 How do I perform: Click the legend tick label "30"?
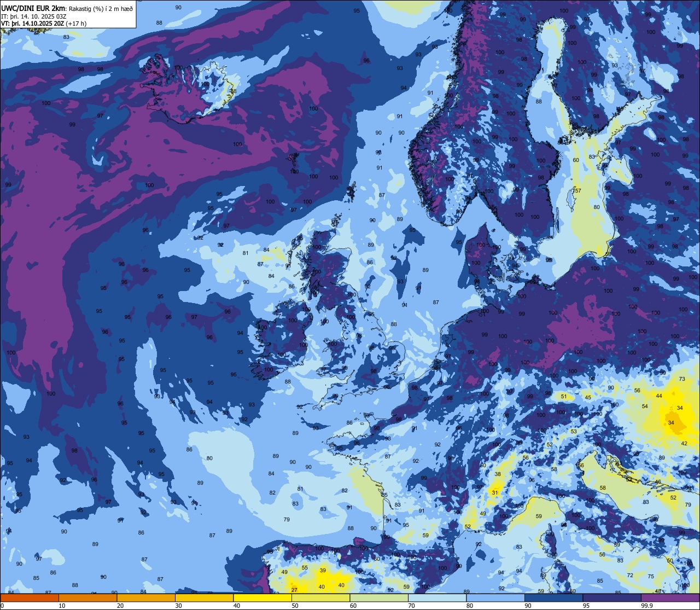(x=178, y=606)
